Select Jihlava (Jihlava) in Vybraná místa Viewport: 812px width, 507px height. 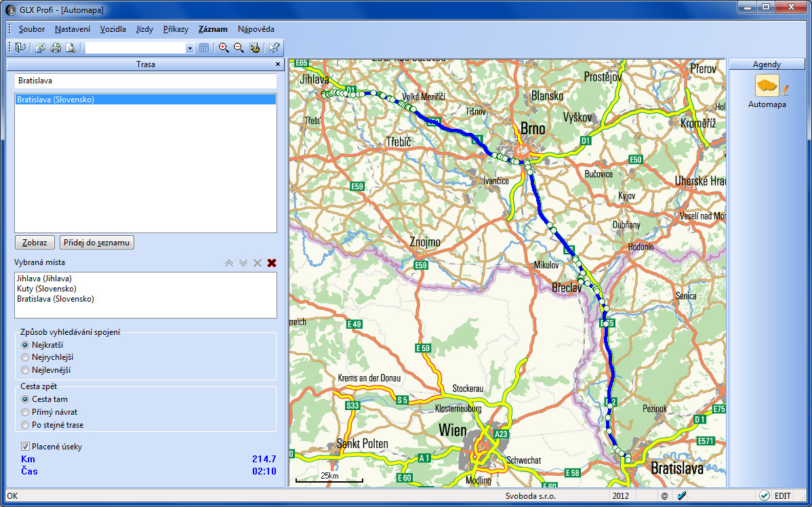click(44, 278)
